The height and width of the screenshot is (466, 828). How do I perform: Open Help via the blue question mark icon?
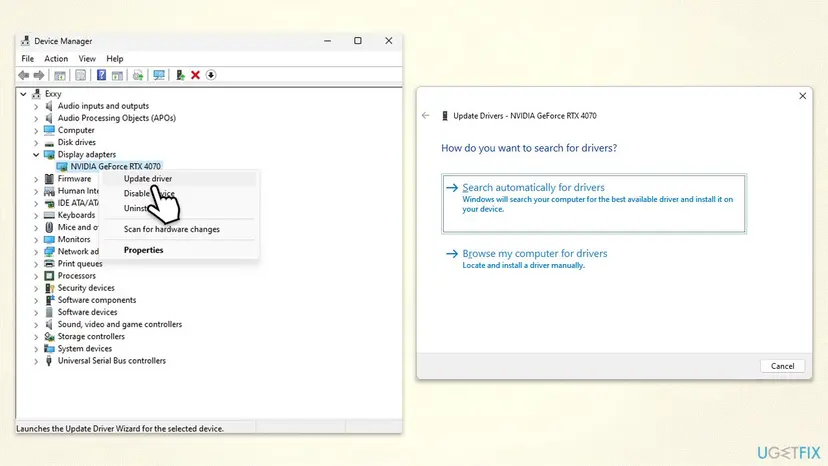[101, 75]
